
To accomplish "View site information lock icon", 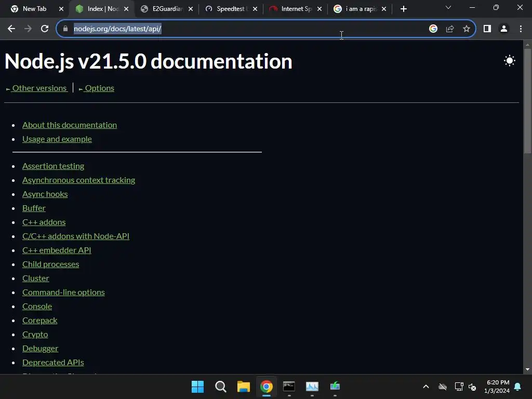I will pos(65,29).
